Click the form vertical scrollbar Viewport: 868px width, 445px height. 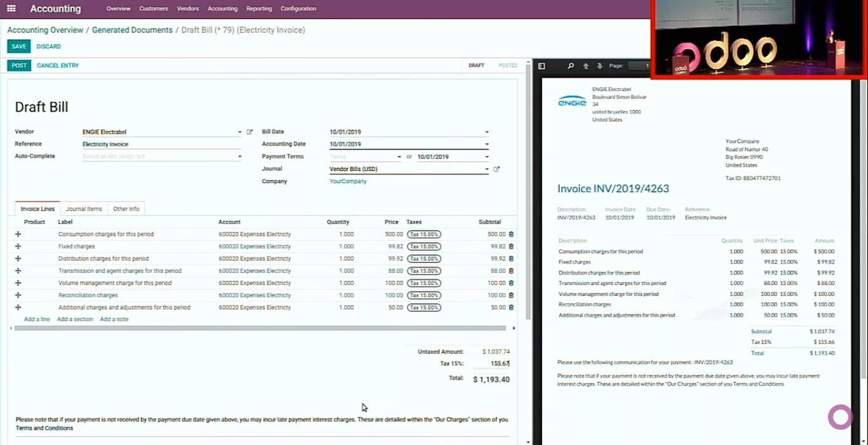[x=528, y=191]
